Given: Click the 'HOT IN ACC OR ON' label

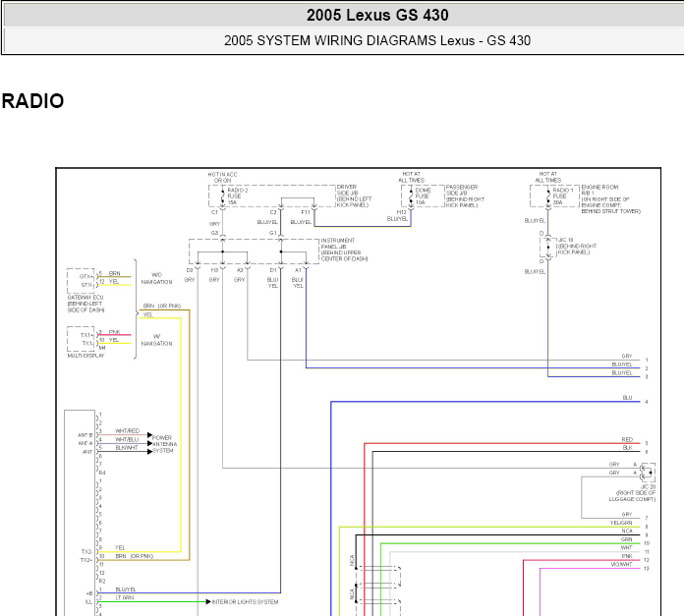Looking at the screenshot, I should point(222,178).
